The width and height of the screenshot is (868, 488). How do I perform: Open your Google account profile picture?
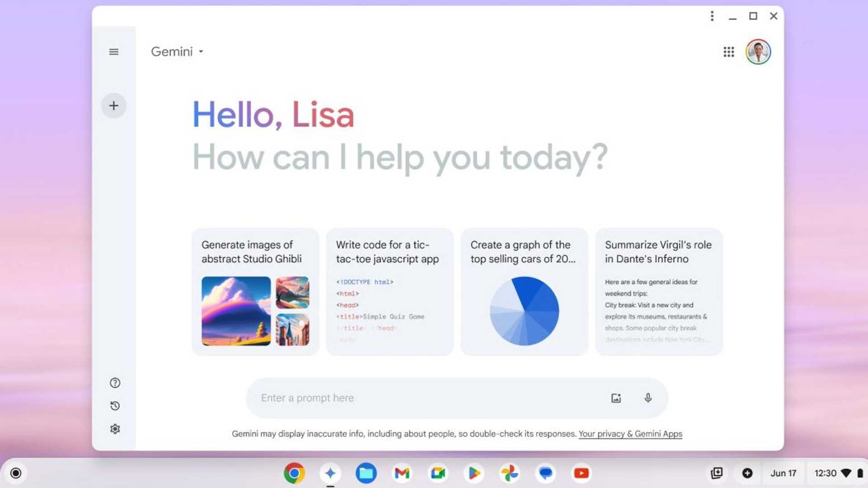coord(758,52)
